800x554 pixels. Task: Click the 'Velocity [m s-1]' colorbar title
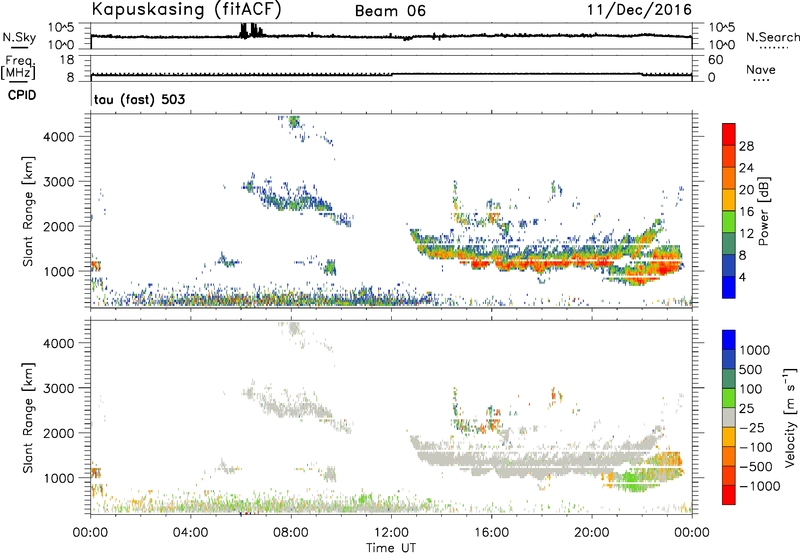(790, 417)
